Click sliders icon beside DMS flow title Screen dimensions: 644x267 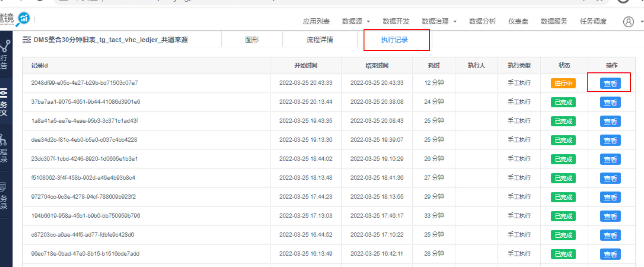click(x=27, y=40)
